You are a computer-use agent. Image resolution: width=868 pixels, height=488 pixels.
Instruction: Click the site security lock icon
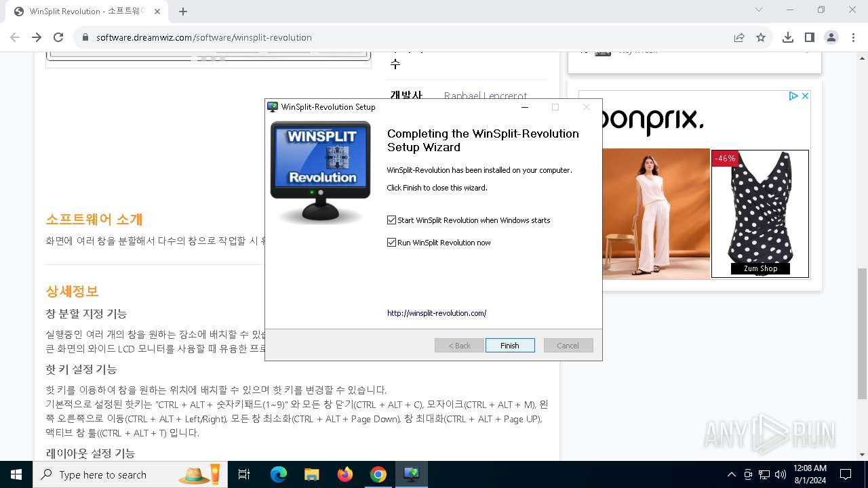pos(85,37)
